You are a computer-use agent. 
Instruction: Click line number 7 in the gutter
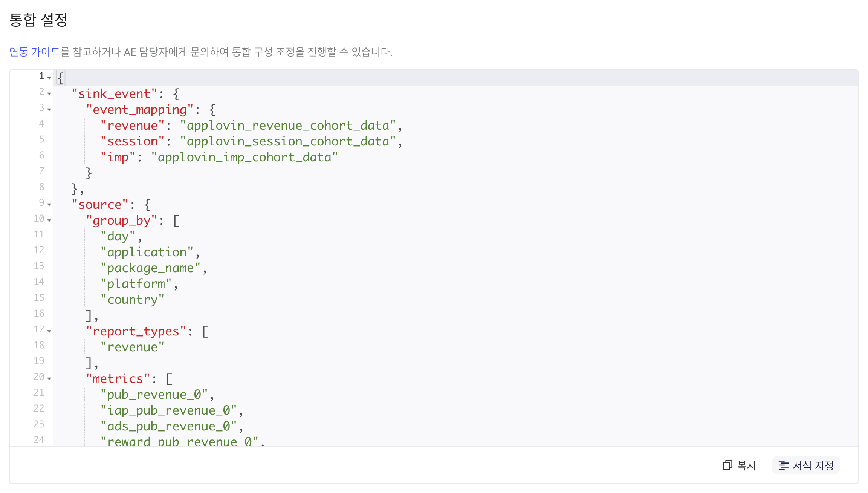pos(41,171)
